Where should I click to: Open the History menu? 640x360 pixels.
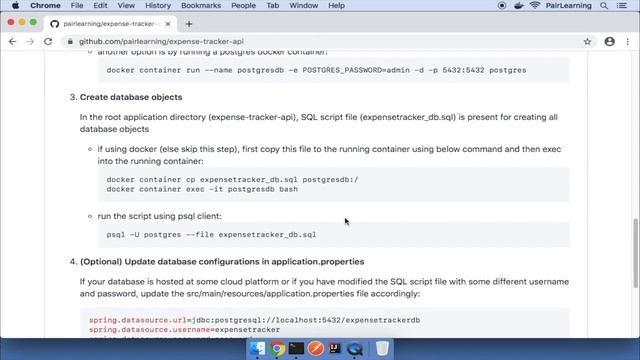pyautogui.click(x=158, y=6)
